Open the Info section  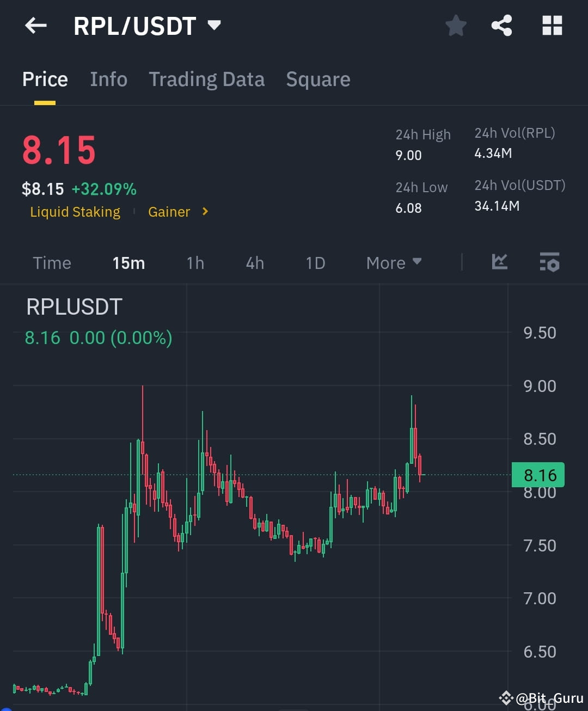pos(108,79)
